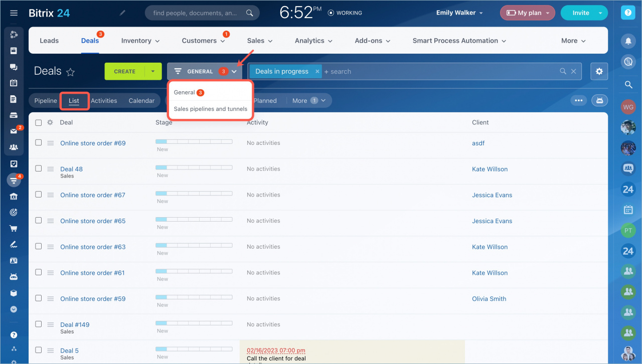The image size is (642, 364).
Task: Switch to Activities view
Action: 104,101
